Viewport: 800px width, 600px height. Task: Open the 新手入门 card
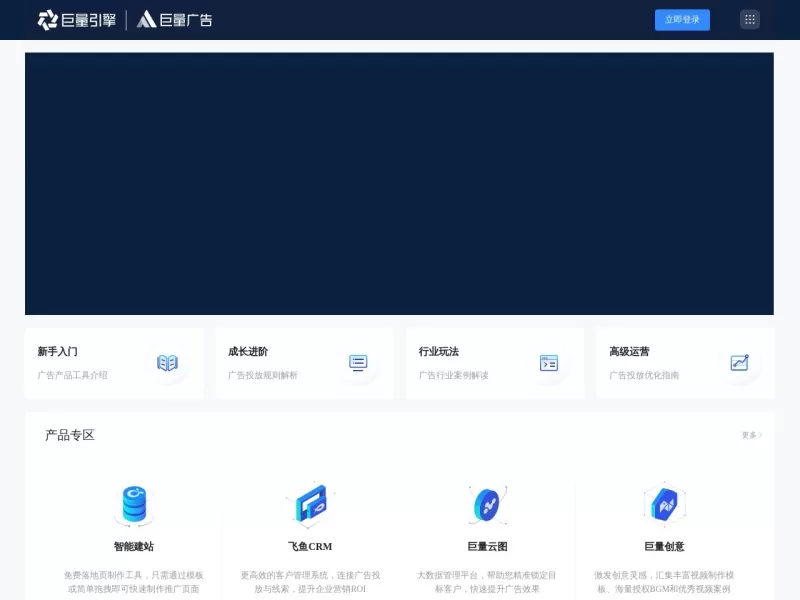coord(114,363)
